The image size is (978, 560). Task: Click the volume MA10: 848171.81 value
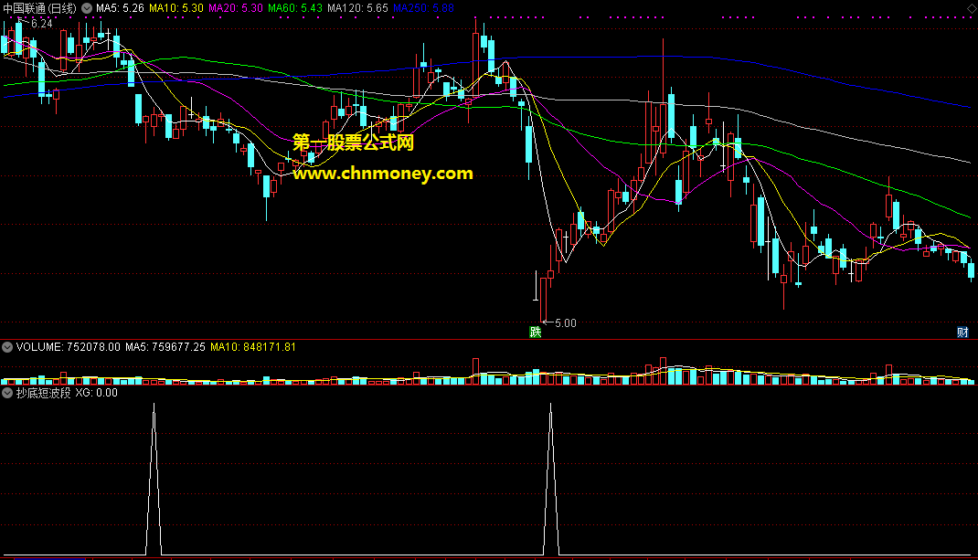click(253, 347)
